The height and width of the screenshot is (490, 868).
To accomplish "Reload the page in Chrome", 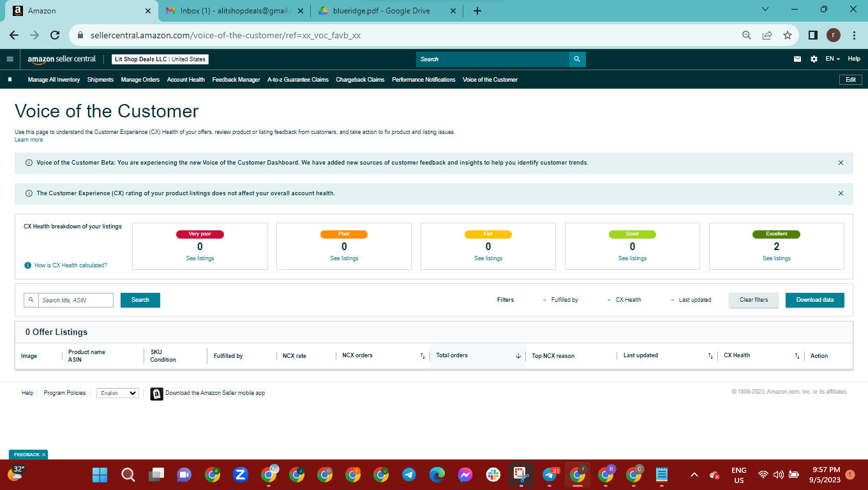I will coord(55,36).
